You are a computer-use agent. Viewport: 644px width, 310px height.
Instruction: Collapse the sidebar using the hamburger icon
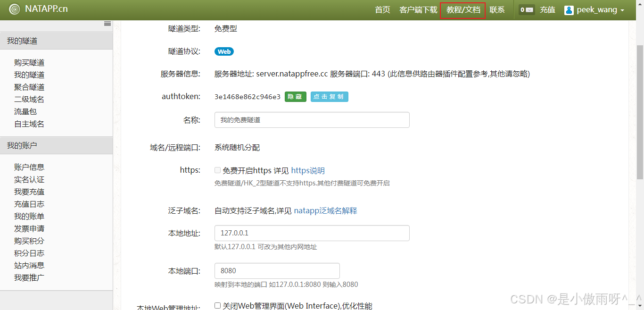pos(107,24)
